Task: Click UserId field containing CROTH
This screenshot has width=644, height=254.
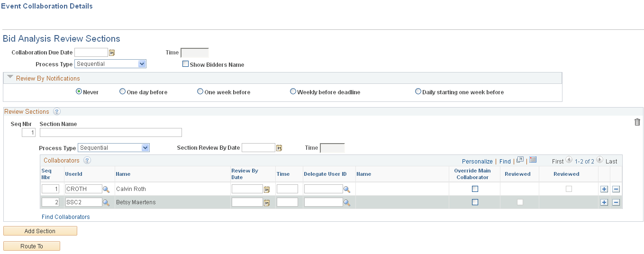Action: 83,189
